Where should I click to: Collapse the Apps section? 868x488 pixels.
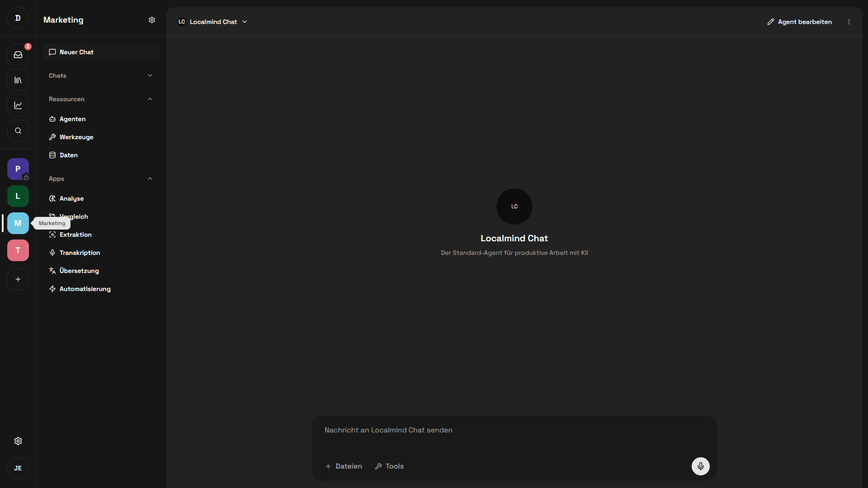tap(150, 178)
